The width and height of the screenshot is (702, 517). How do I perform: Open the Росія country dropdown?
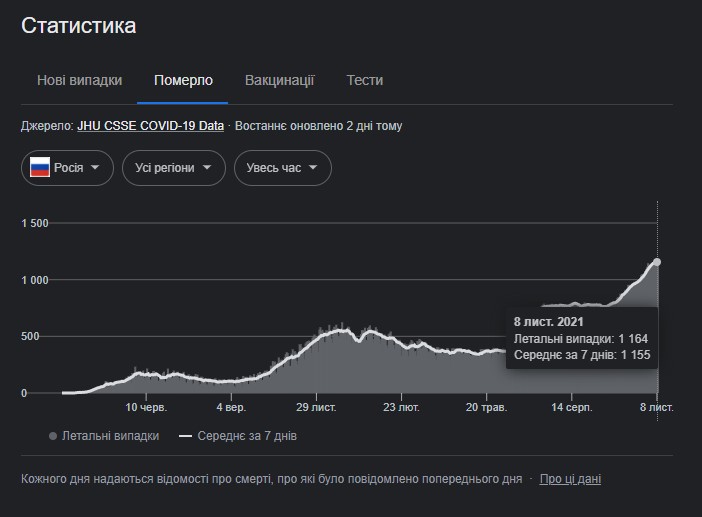pyautogui.click(x=67, y=168)
